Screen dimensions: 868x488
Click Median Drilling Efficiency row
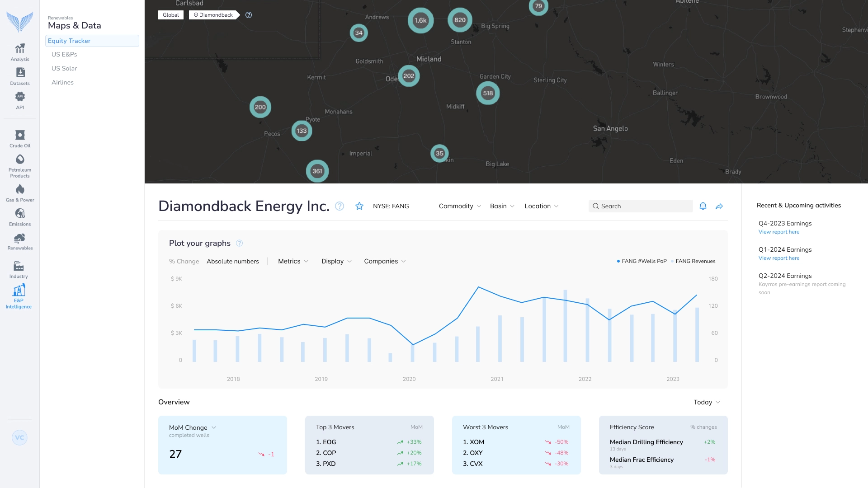pyautogui.click(x=663, y=445)
